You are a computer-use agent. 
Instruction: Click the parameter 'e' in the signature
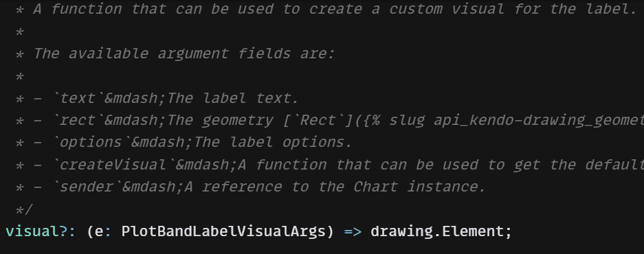pos(99,231)
